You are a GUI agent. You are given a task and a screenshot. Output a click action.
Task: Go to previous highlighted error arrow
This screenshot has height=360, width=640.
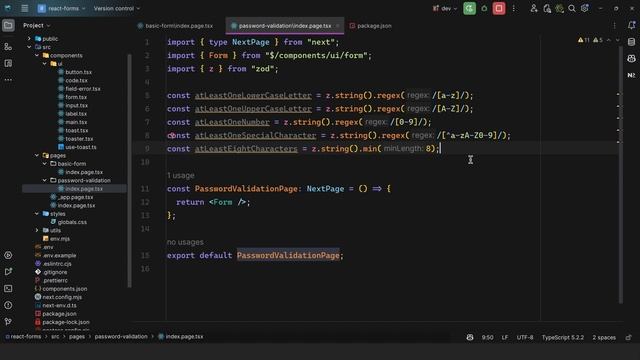pos(609,40)
